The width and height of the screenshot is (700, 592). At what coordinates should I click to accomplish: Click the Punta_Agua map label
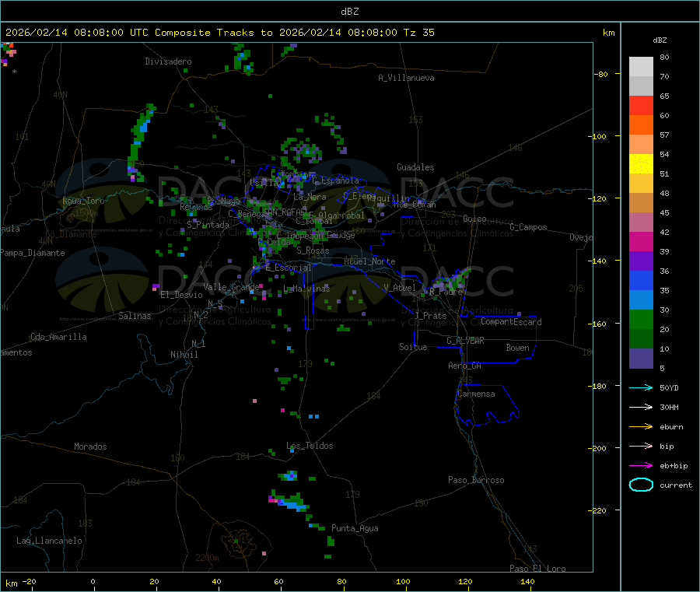355,528
